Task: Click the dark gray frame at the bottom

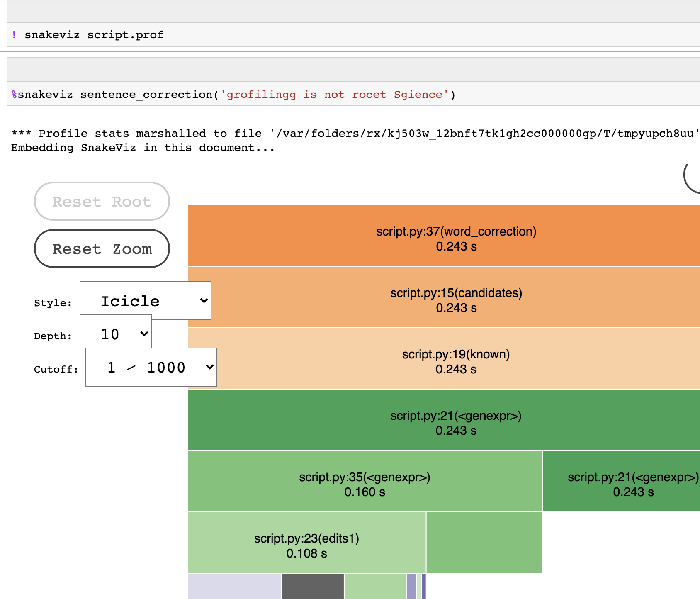Action: [313, 586]
